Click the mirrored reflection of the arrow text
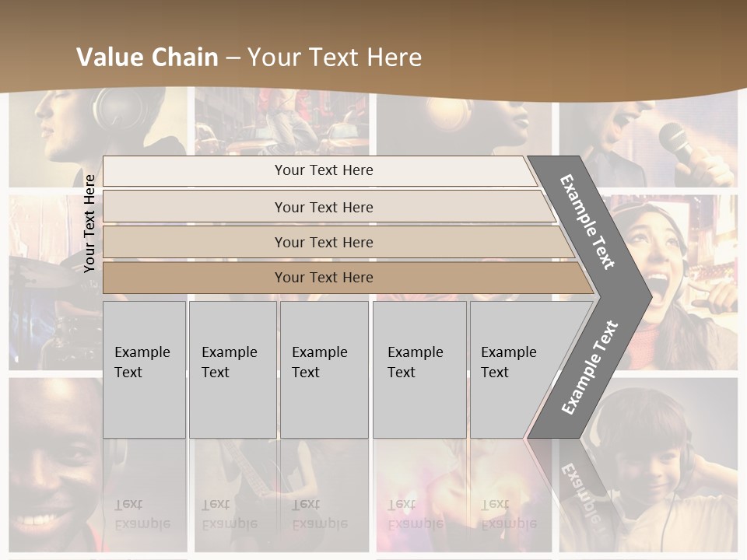This screenshot has width=747, height=560. coord(580,484)
